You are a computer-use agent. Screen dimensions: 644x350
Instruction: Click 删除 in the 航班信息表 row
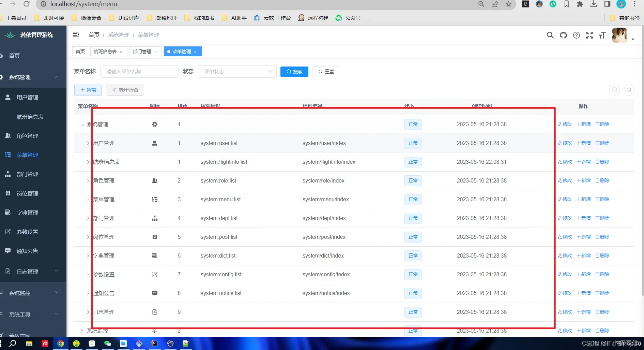pyautogui.click(x=602, y=162)
